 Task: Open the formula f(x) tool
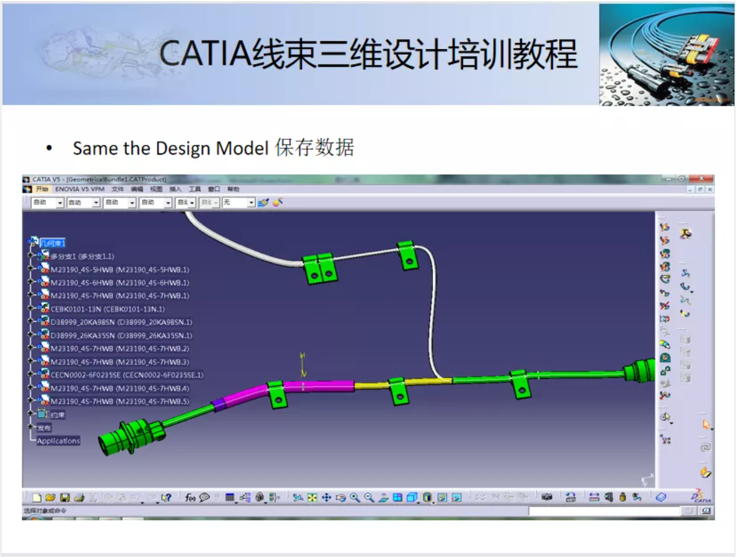190,498
